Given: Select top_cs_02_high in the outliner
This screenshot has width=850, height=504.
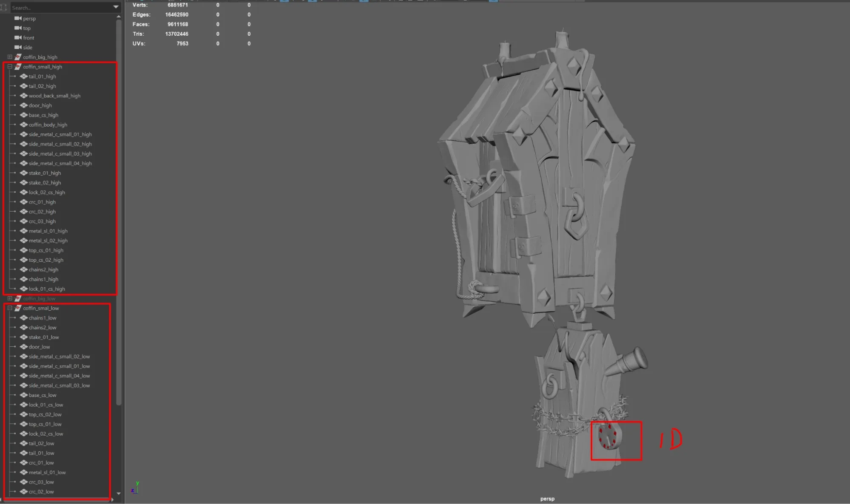Looking at the screenshot, I should click(46, 260).
